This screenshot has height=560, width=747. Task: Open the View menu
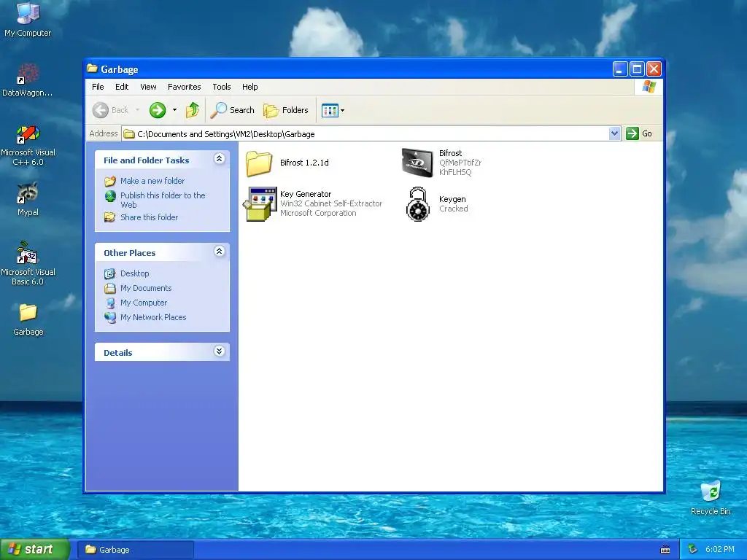coord(148,87)
